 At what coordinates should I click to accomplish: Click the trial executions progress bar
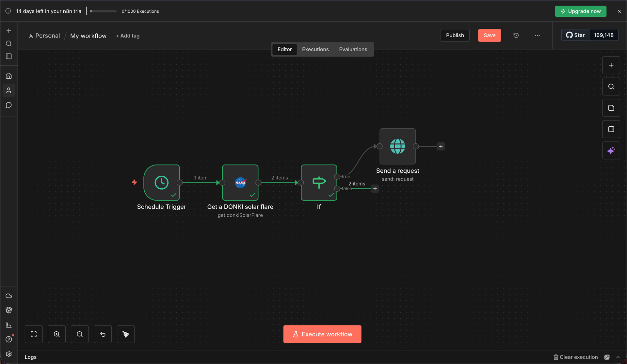point(104,11)
